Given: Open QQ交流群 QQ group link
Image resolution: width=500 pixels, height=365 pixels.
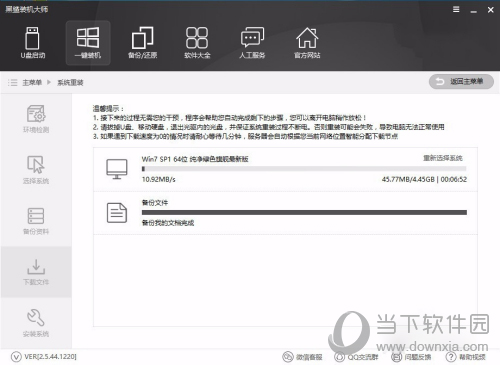Looking at the screenshot, I should (x=356, y=357).
